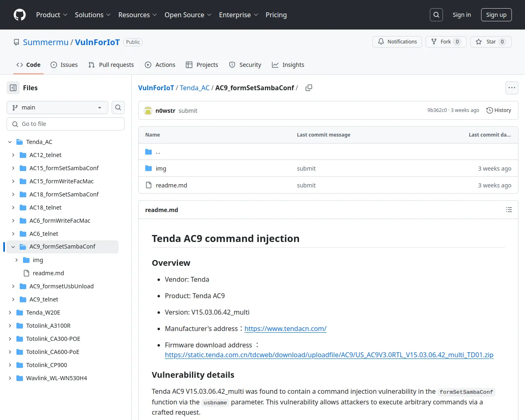
Task: Open the more options ellipsis button
Action: coord(512,88)
